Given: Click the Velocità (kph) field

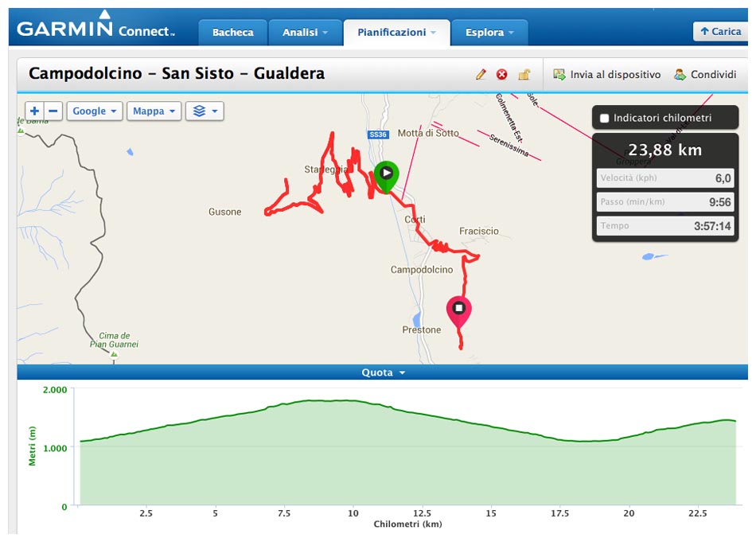Looking at the screenshot, I should tap(665, 178).
